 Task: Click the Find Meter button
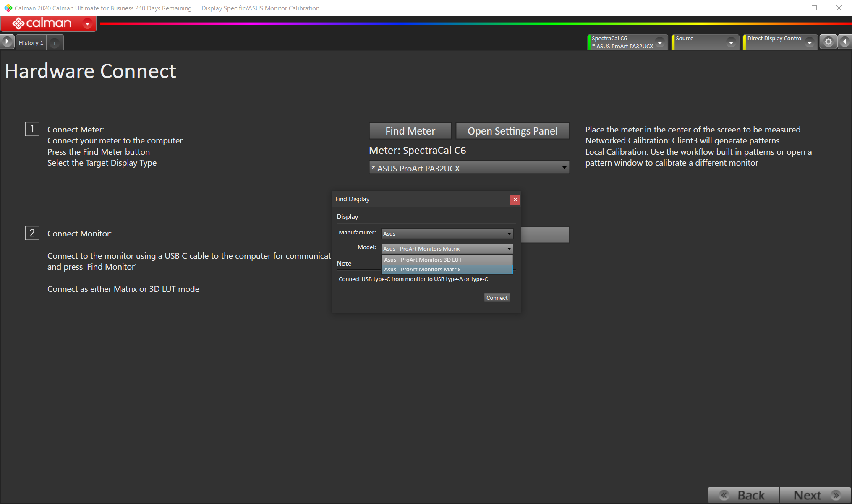point(410,131)
